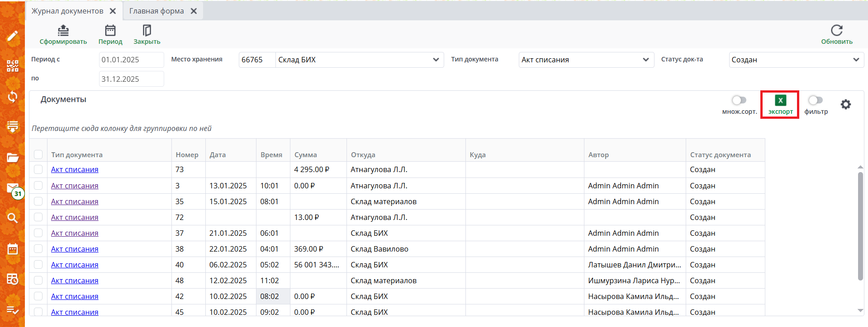
Task: Enable the фильтр toggle
Action: 816,100
